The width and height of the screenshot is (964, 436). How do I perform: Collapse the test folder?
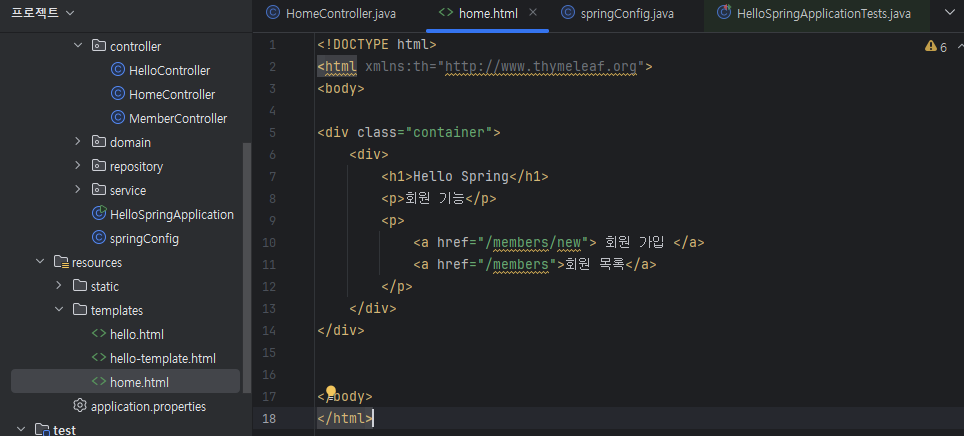pos(21,429)
